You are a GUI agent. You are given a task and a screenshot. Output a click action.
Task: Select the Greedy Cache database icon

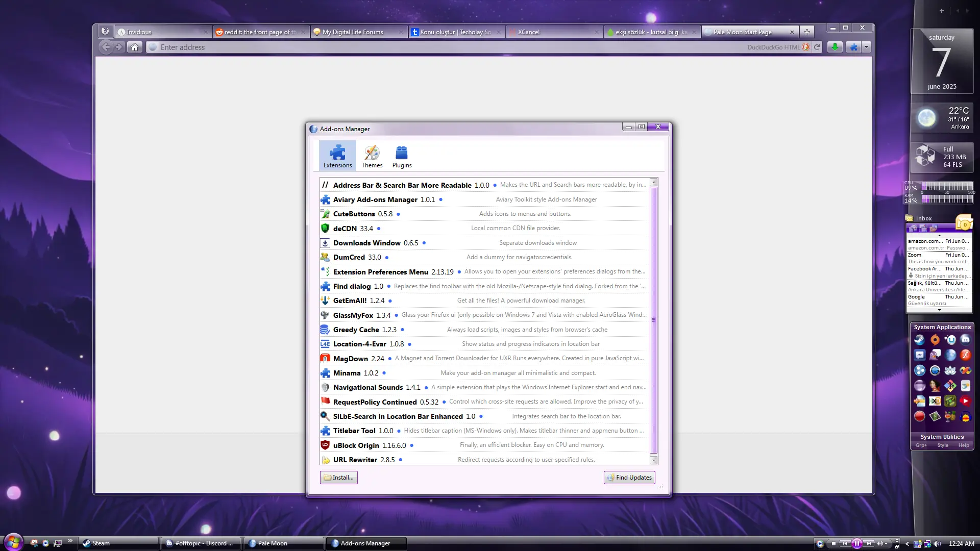coord(325,330)
